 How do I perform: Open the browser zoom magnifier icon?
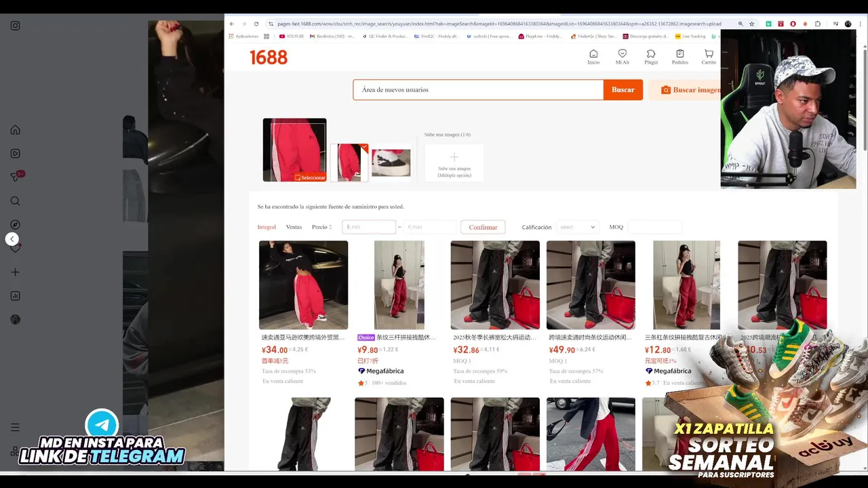741,24
